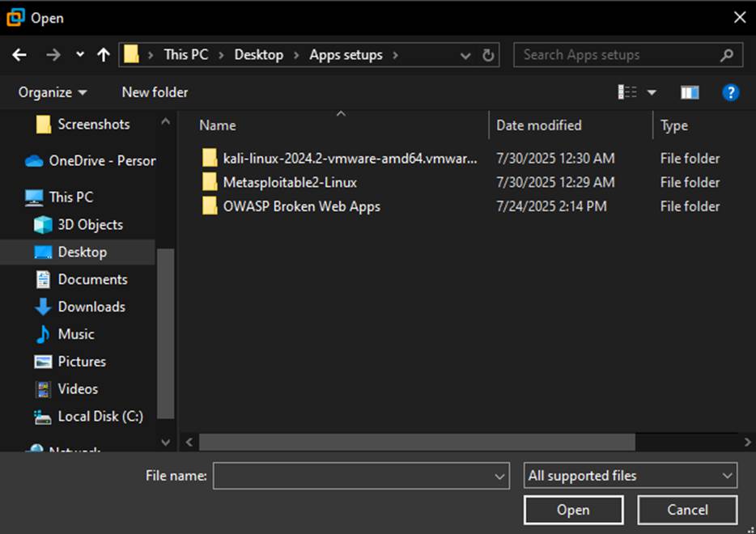This screenshot has height=534, width=756.
Task: Expand the File name dropdown arrow
Action: click(500, 477)
